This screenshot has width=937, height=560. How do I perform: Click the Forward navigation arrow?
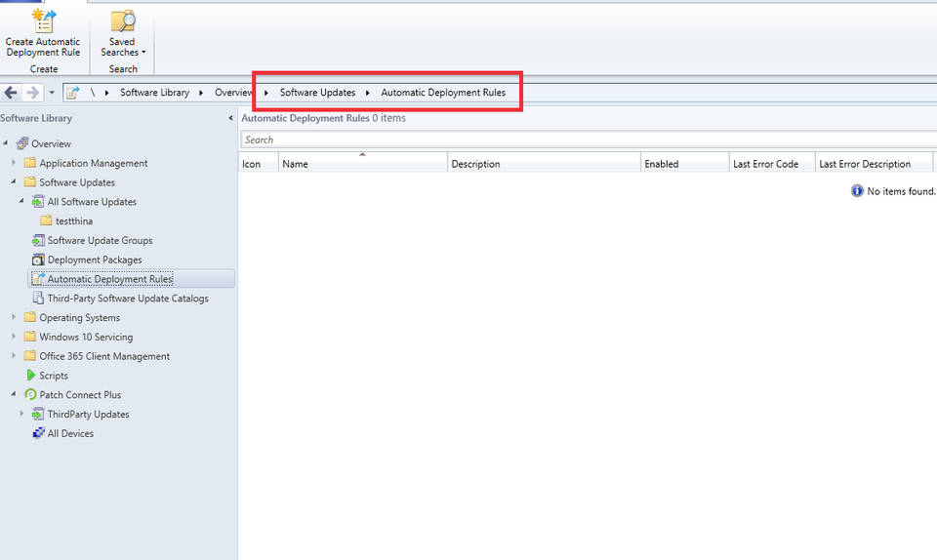click(x=32, y=93)
